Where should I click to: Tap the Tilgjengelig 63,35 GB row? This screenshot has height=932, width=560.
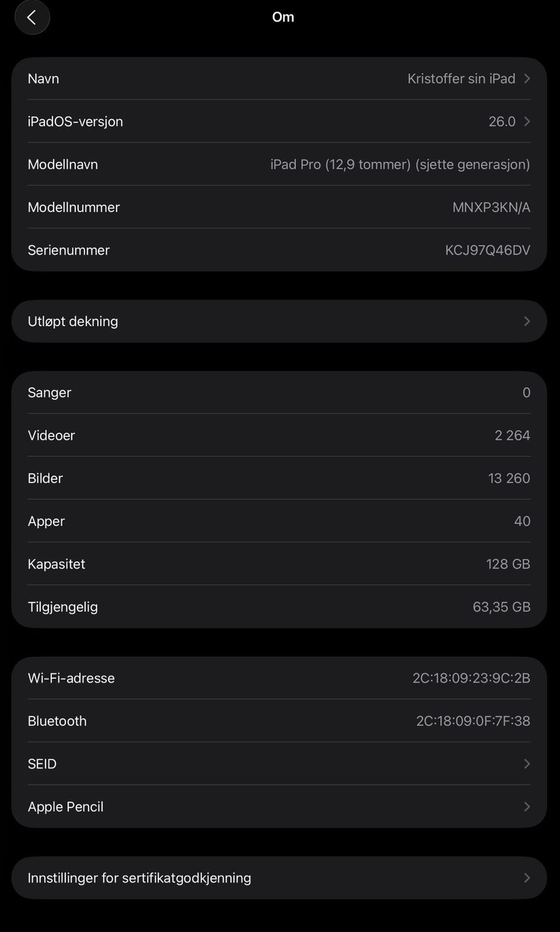click(x=279, y=607)
